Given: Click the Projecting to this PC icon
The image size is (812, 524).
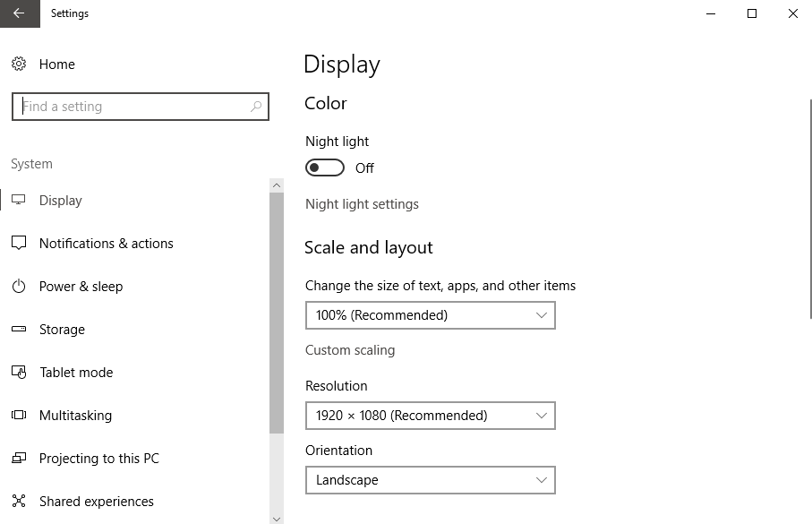Looking at the screenshot, I should [19, 459].
